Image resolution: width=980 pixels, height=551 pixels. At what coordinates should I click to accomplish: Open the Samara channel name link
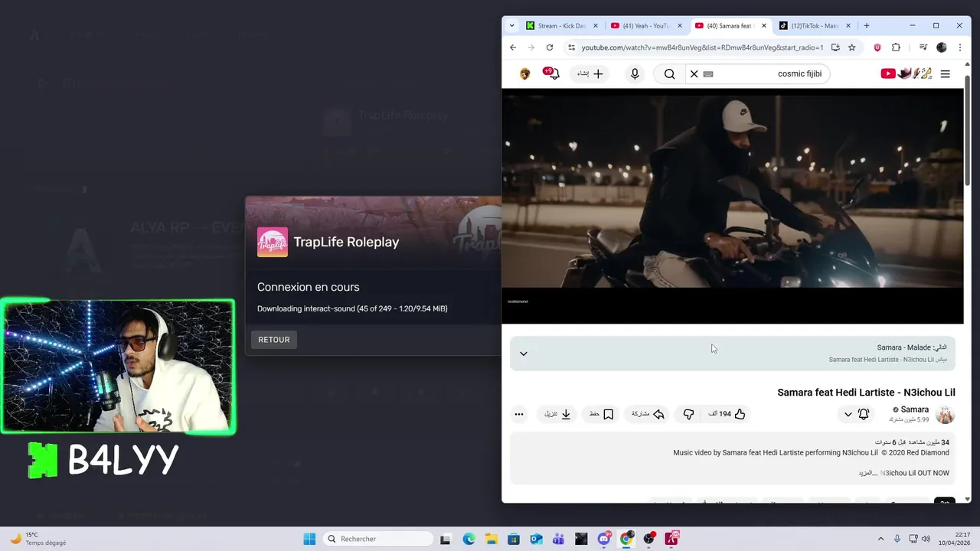coord(915,409)
